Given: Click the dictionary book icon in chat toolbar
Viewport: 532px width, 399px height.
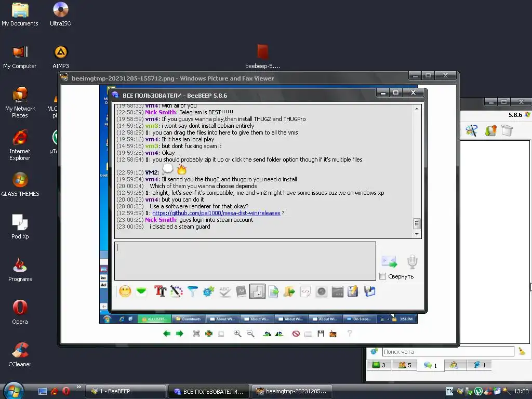Looking at the screenshot, I should (x=241, y=291).
